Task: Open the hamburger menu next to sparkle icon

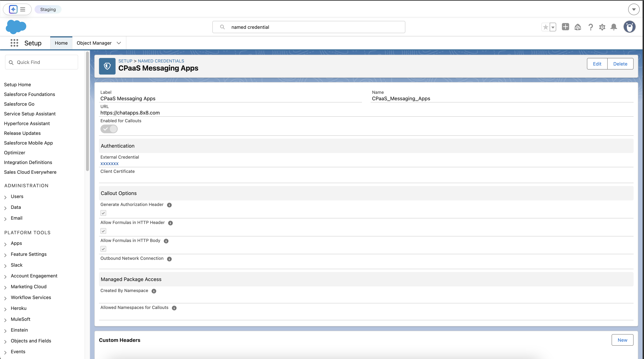Action: coord(22,9)
